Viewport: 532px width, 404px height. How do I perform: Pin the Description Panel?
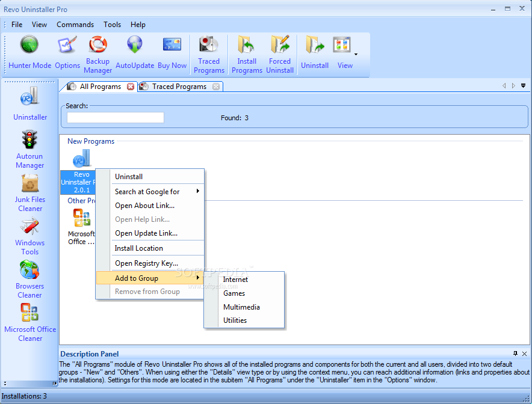coord(515,353)
